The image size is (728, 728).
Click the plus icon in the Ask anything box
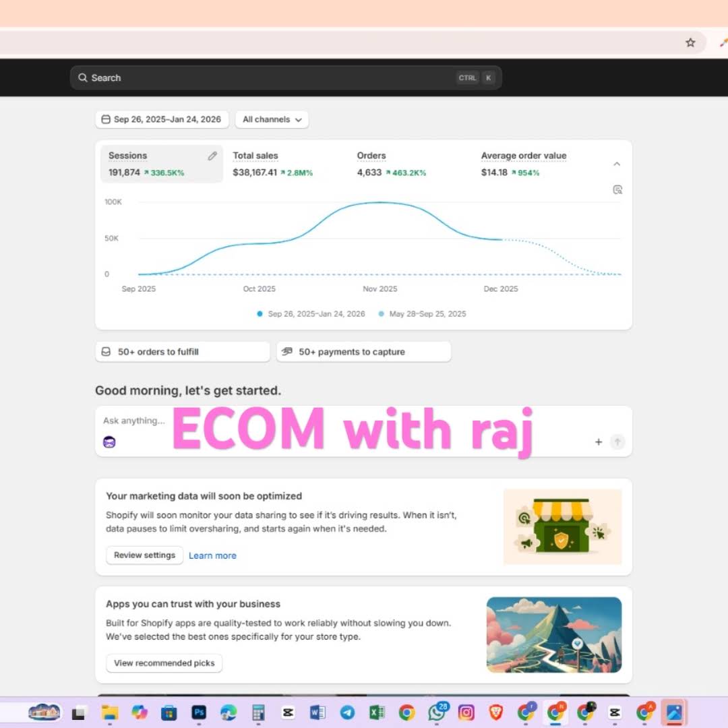pyautogui.click(x=599, y=442)
